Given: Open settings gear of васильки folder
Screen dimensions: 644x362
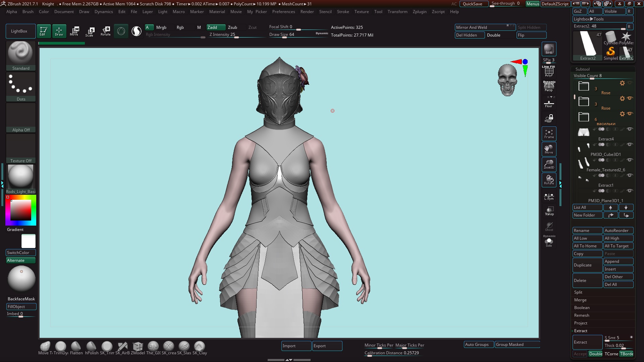Looking at the screenshot, I should click(622, 114).
